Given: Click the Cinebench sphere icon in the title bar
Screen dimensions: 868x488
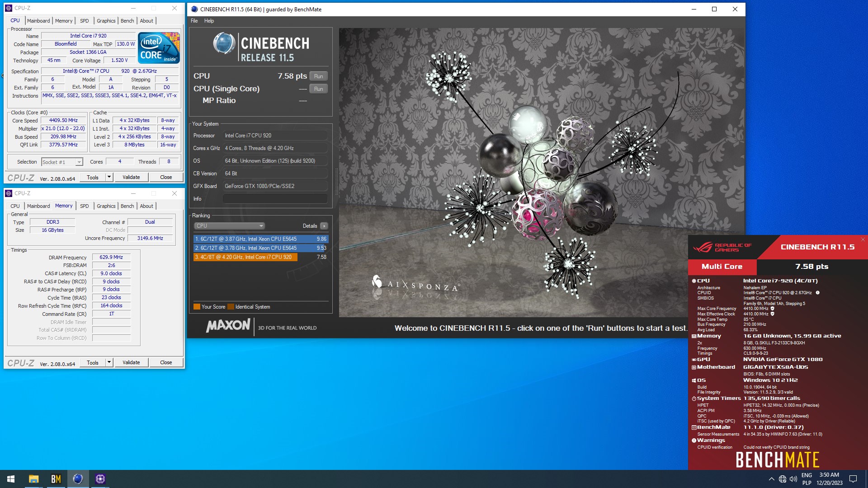Looking at the screenshot, I should 194,9.
